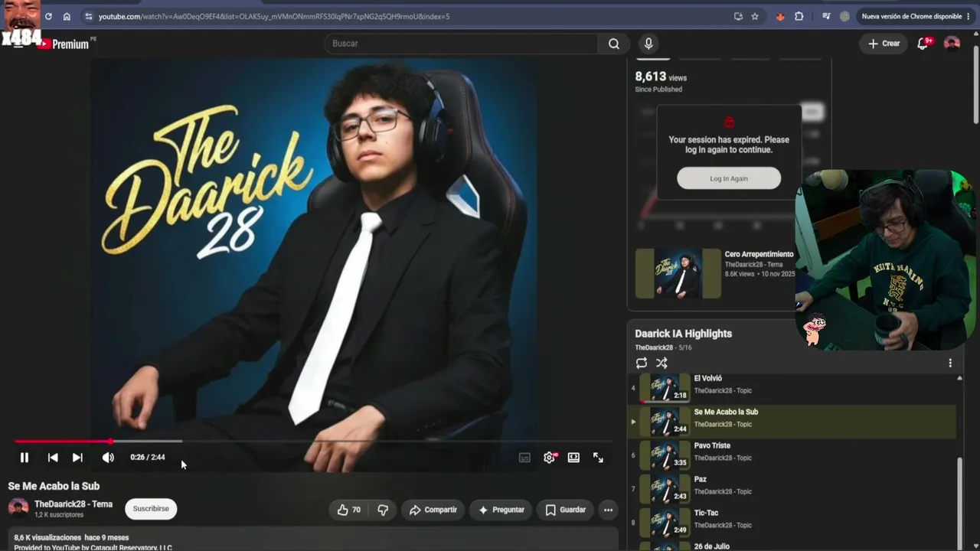980x551 pixels.
Task: Start voice search with the microphone
Action: coord(648,44)
